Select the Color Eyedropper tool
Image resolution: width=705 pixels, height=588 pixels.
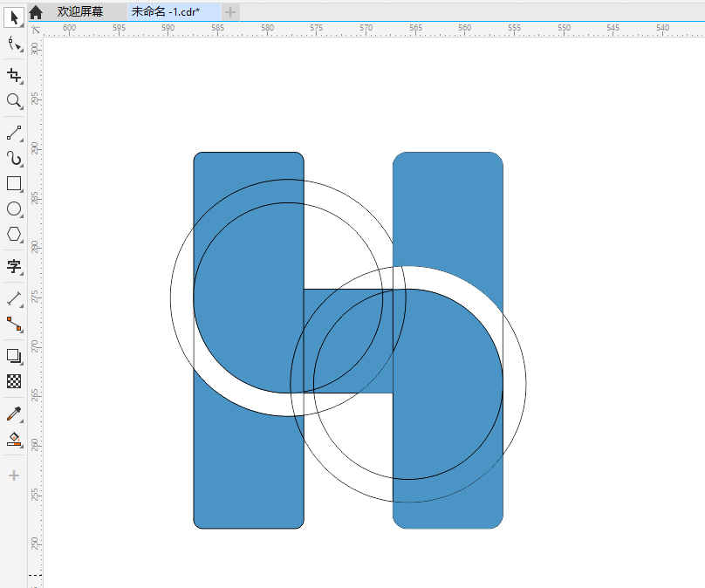[x=14, y=414]
